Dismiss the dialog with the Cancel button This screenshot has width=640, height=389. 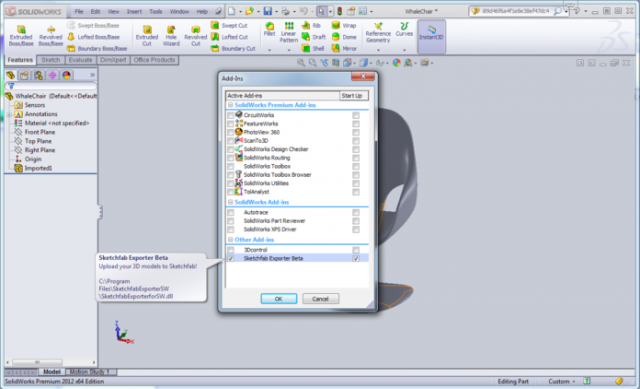tap(320, 299)
